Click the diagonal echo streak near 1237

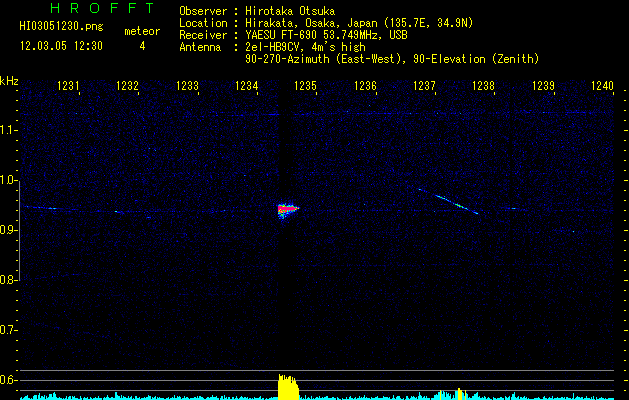448,201
